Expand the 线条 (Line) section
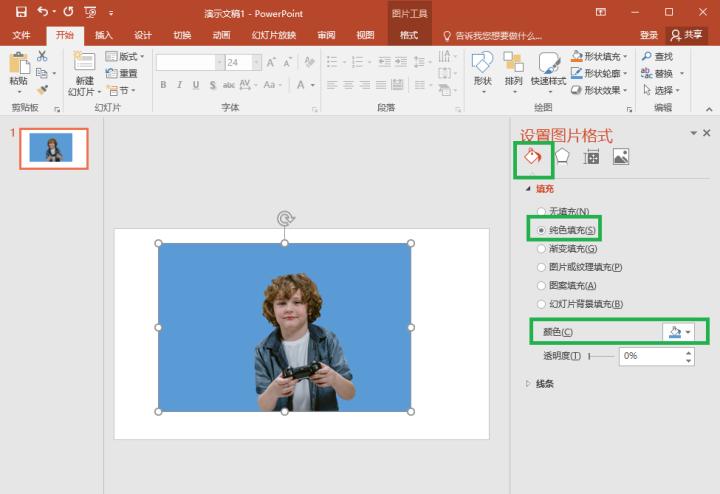Screen dimensions: 720x494 pyautogui.click(x=528, y=383)
